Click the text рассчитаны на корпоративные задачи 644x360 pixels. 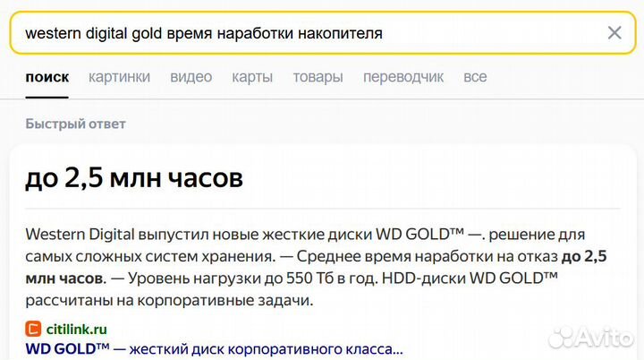[169, 300]
